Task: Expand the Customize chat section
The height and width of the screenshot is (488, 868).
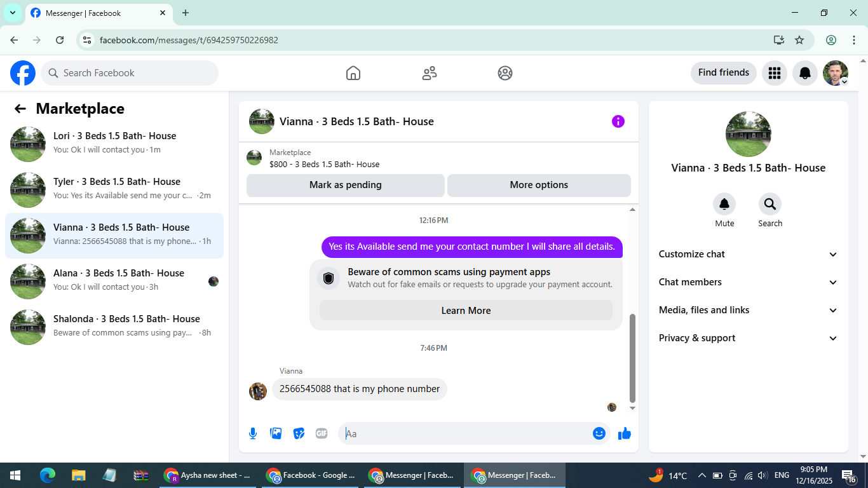Action: (749, 254)
